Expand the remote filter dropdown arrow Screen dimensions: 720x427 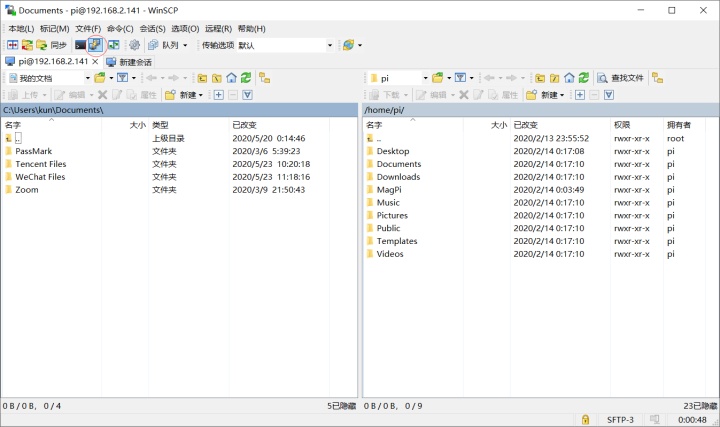pos(472,78)
